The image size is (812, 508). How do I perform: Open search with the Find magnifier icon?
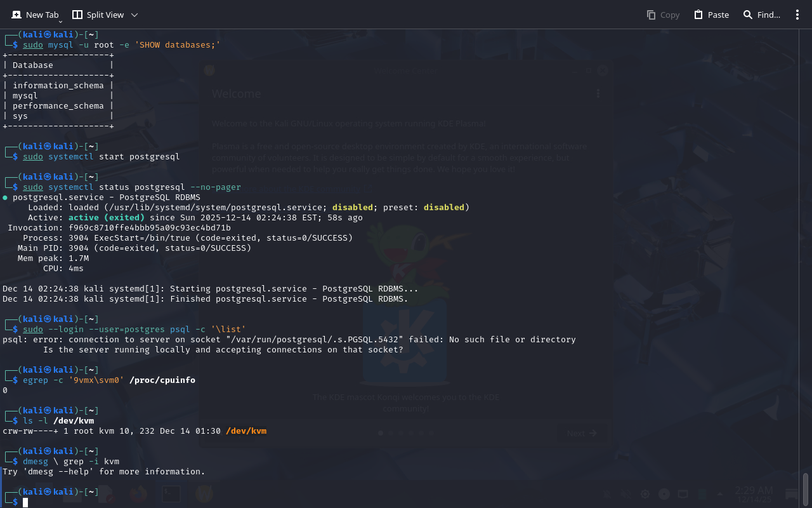pyautogui.click(x=748, y=15)
